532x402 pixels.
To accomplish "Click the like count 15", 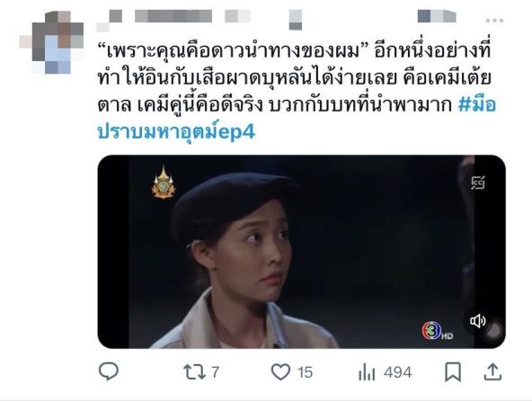I will [x=305, y=372].
